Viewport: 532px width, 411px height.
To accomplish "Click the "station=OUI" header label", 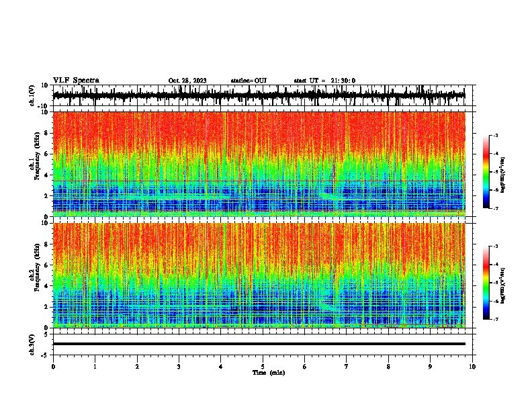I will pos(249,81).
